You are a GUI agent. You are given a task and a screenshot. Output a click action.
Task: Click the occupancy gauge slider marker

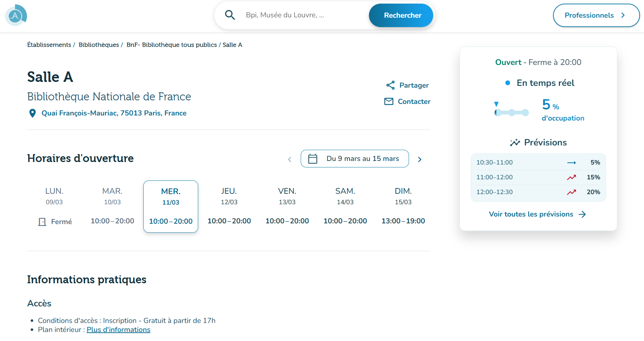tap(497, 105)
